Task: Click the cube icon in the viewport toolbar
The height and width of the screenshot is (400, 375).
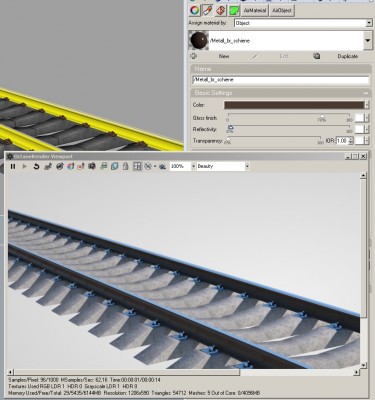Action: click(x=114, y=166)
